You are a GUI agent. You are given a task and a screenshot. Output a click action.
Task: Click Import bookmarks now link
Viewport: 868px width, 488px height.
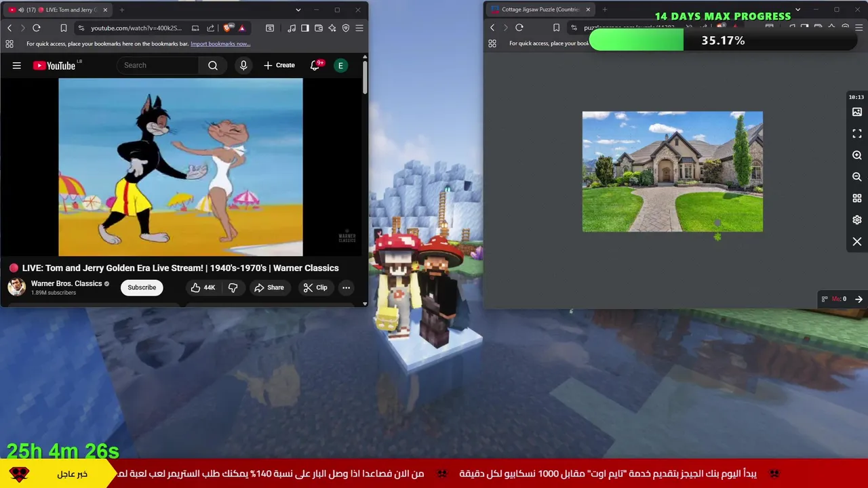pos(220,44)
